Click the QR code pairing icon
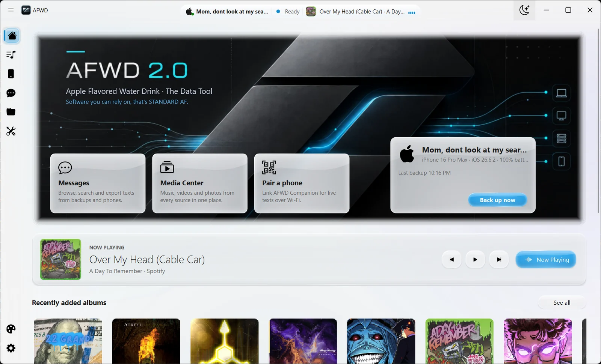This screenshot has width=601, height=364. (269, 167)
